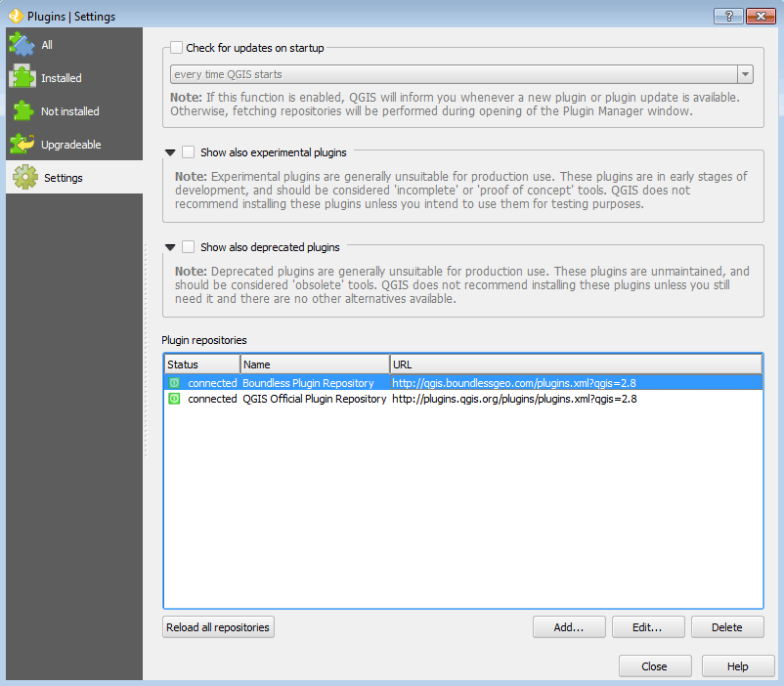Select the Upgradeable plugins icon
This screenshot has width=784, height=686.
click(x=22, y=143)
